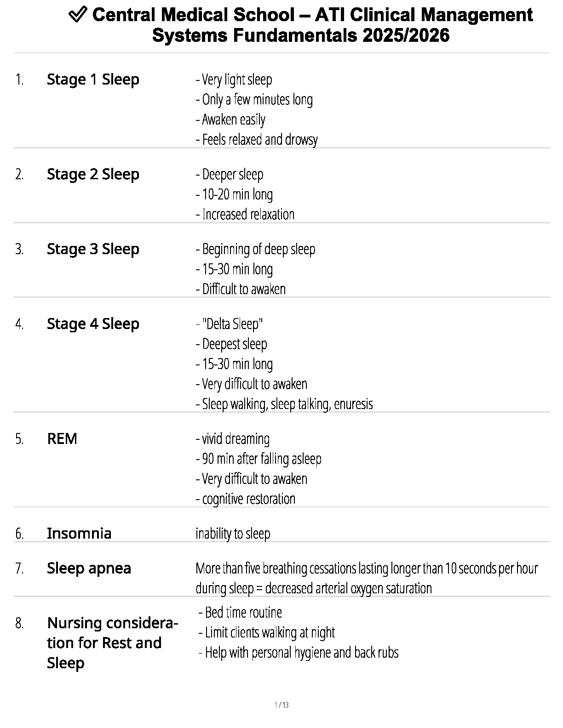
Task: Click the 'Sleep apnea' term
Action: pyautogui.click(x=89, y=569)
